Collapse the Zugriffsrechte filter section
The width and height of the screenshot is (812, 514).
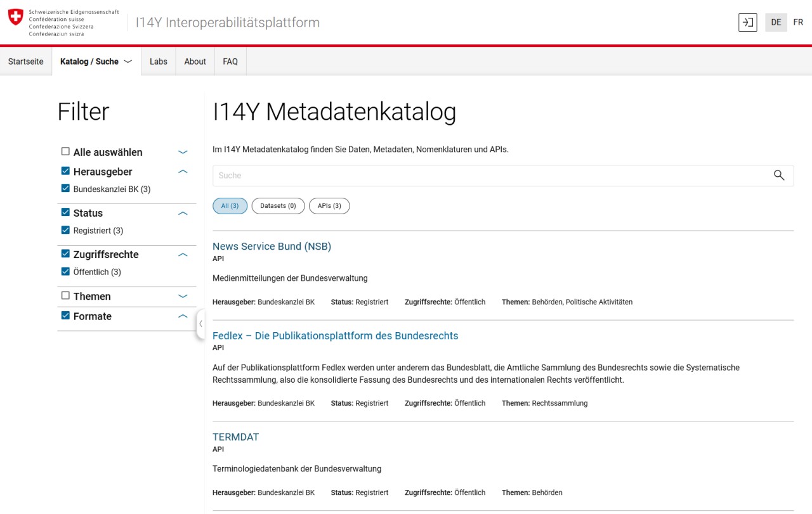[183, 255]
